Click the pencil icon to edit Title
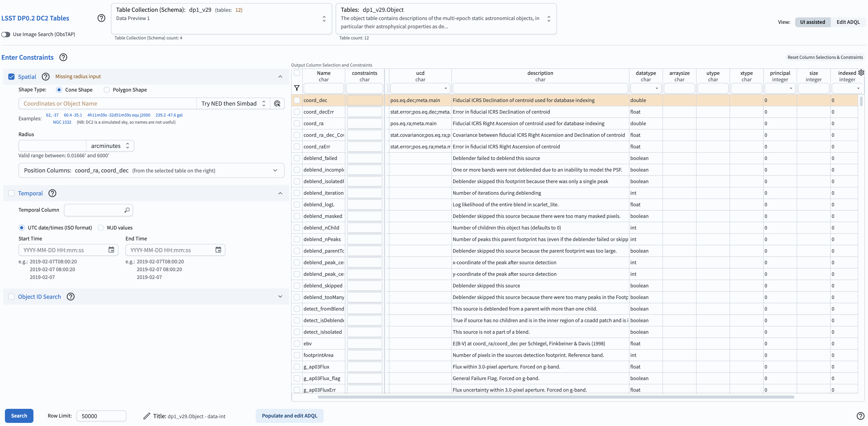Image resolution: width=868 pixels, height=426 pixels. click(146, 416)
